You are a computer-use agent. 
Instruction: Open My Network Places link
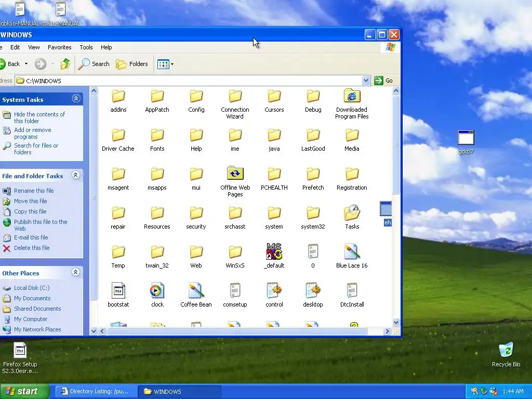[37, 329]
